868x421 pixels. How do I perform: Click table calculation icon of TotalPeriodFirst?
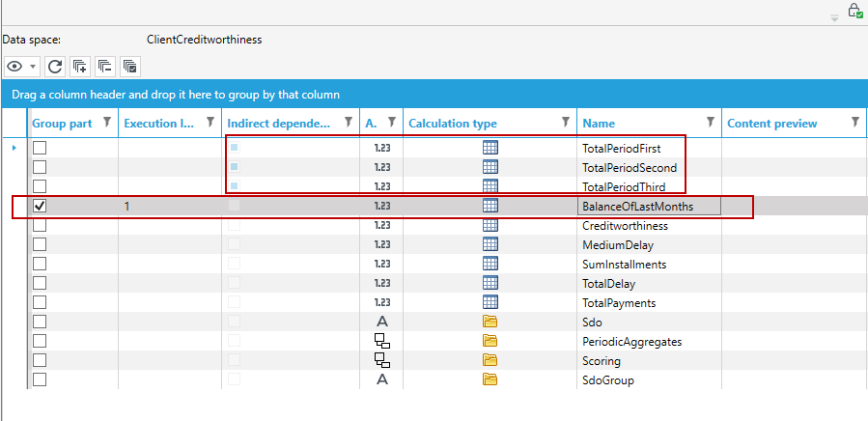pyautogui.click(x=490, y=148)
